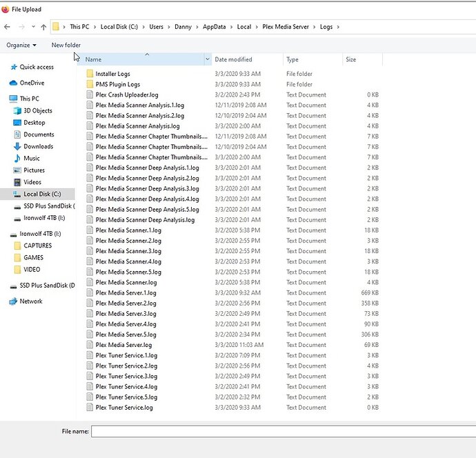
Task: Select Plex Media Scanner Analysis.2.log
Action: [140, 116]
